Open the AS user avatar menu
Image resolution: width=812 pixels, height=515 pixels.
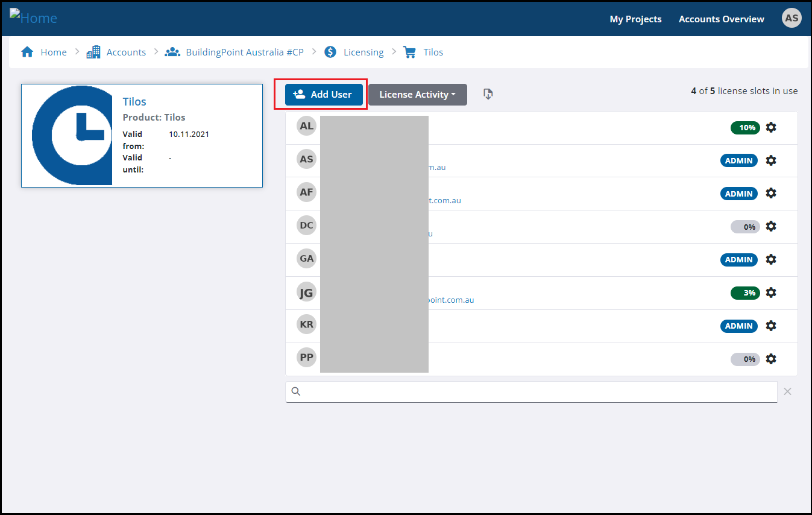pyautogui.click(x=792, y=18)
